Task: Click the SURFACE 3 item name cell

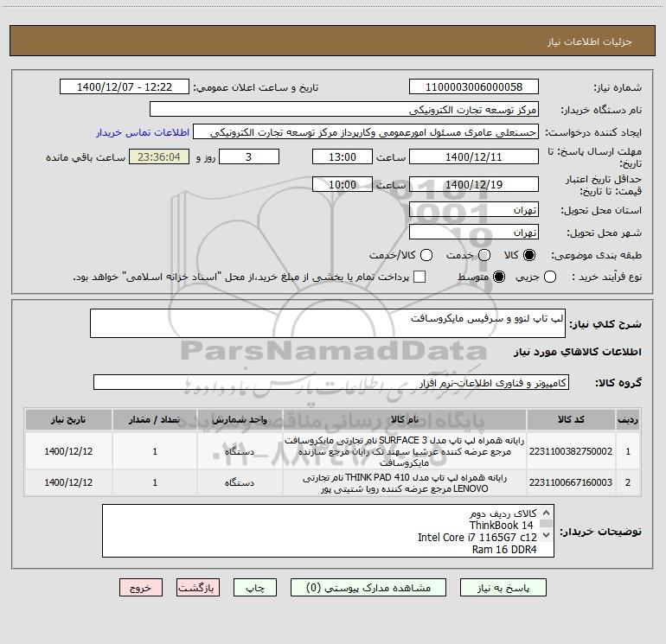Action: point(405,451)
